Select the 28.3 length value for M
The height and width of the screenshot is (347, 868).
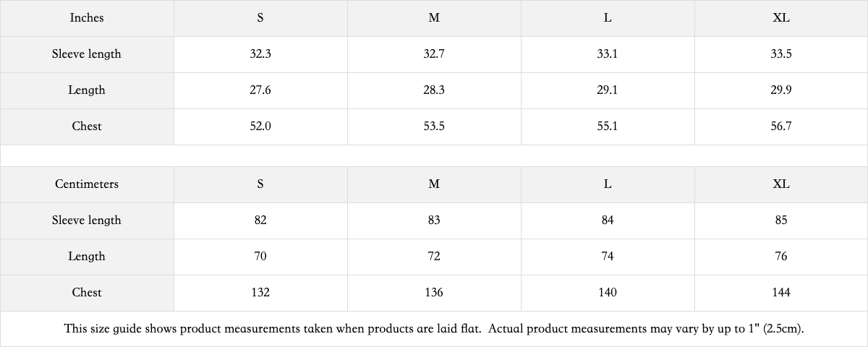pyautogui.click(x=434, y=90)
